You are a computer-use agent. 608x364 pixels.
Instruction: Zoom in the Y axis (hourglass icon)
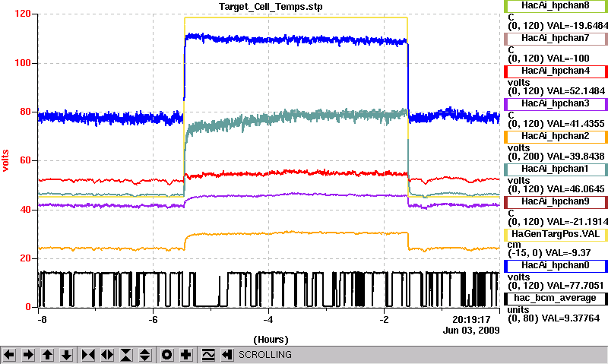126,355
